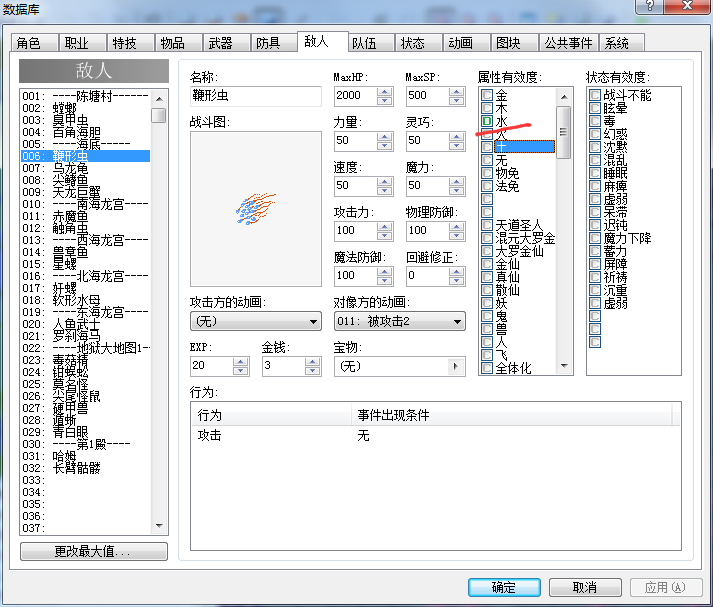The image size is (713, 607).
Task: Increase 物理防御 with the up spinner
Action: tap(457, 226)
